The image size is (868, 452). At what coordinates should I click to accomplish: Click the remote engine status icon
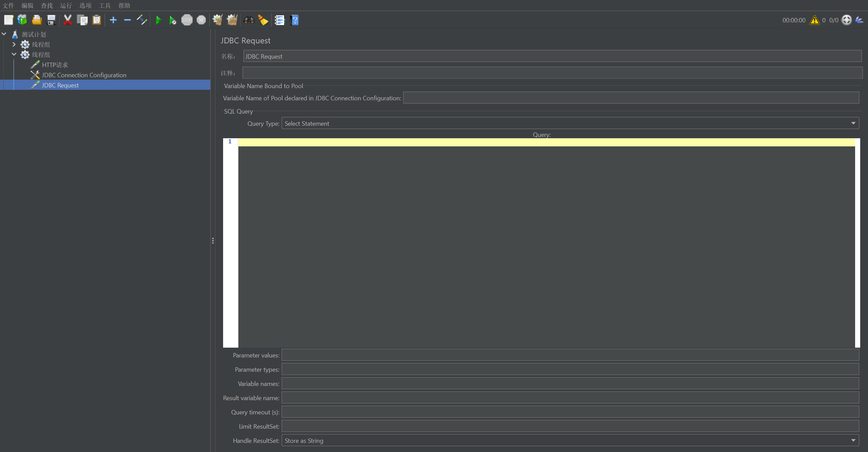click(847, 20)
